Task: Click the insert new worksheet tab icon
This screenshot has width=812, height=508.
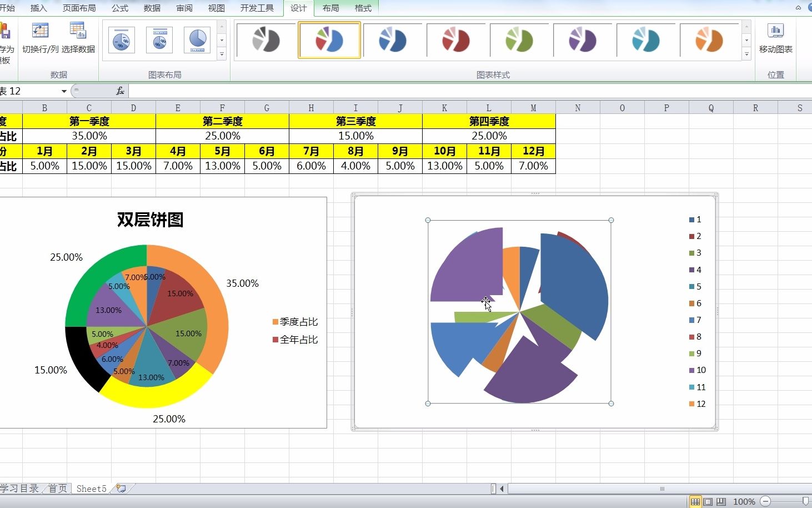Action: pos(121,489)
